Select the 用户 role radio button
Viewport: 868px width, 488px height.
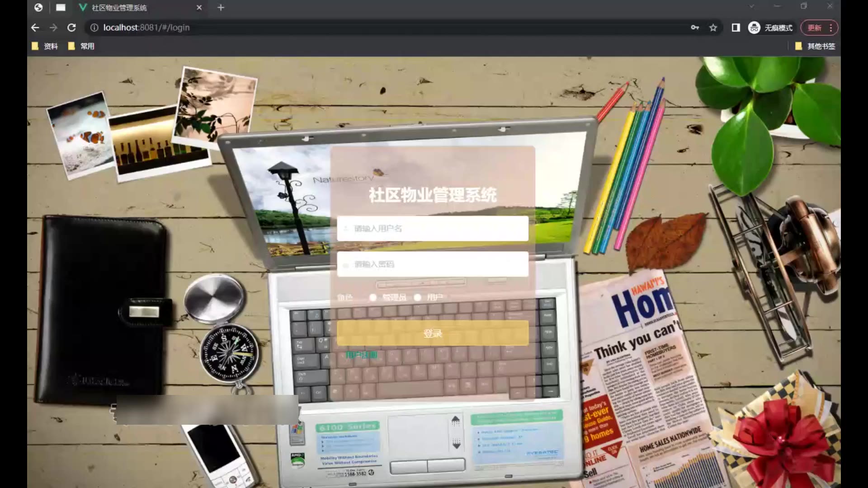click(418, 297)
